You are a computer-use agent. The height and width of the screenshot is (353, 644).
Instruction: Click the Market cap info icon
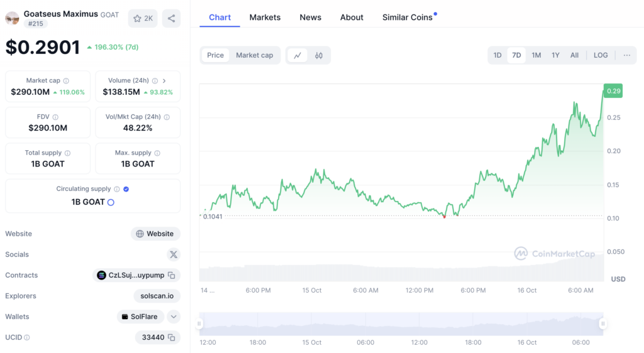(x=66, y=81)
